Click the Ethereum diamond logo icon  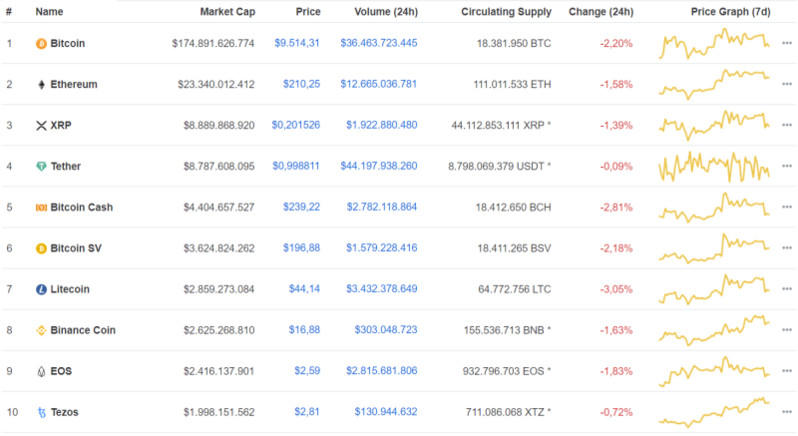click(x=41, y=85)
